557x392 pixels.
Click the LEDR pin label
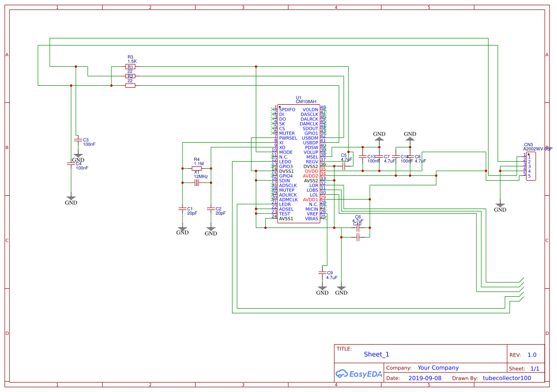coord(285,204)
